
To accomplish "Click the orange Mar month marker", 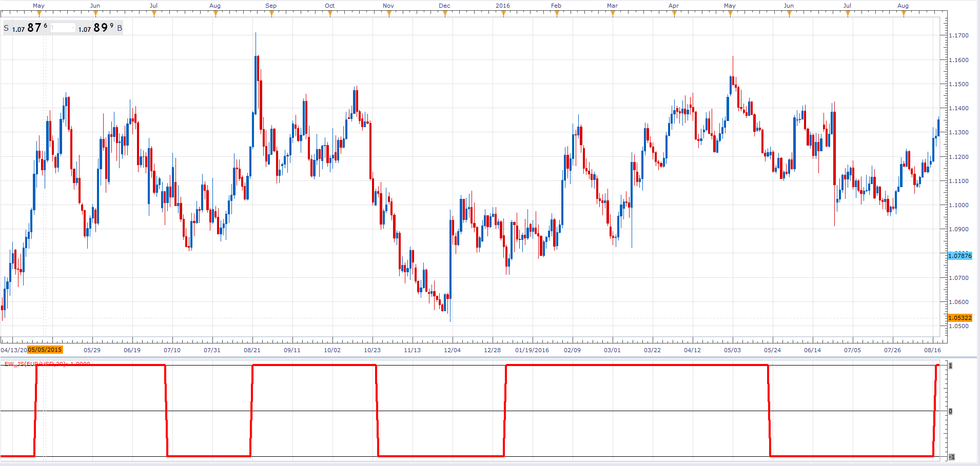I will (613, 14).
